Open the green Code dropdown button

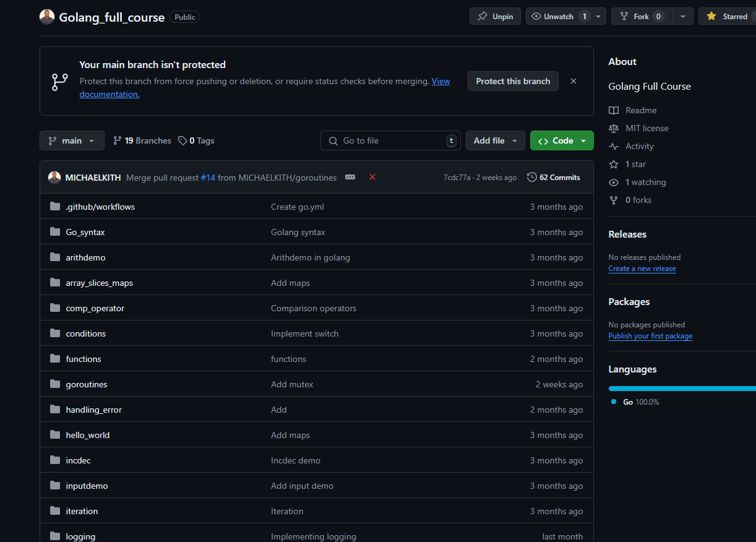coord(562,140)
